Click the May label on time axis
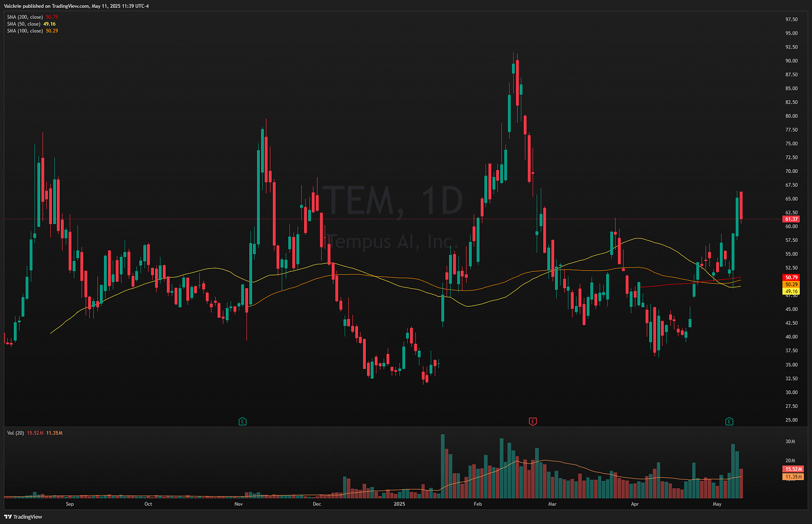812x524 pixels. (x=717, y=504)
